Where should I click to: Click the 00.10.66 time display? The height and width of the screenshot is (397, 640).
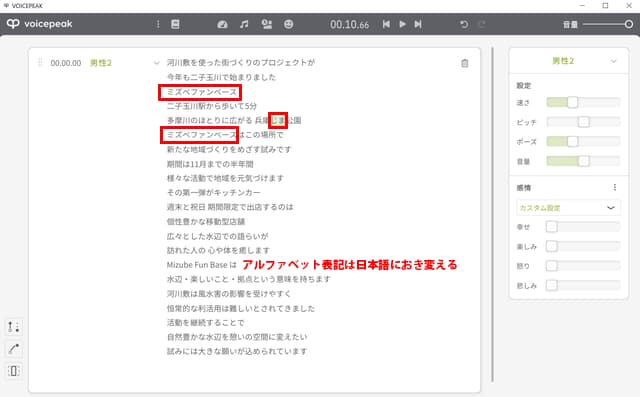pyautogui.click(x=349, y=24)
